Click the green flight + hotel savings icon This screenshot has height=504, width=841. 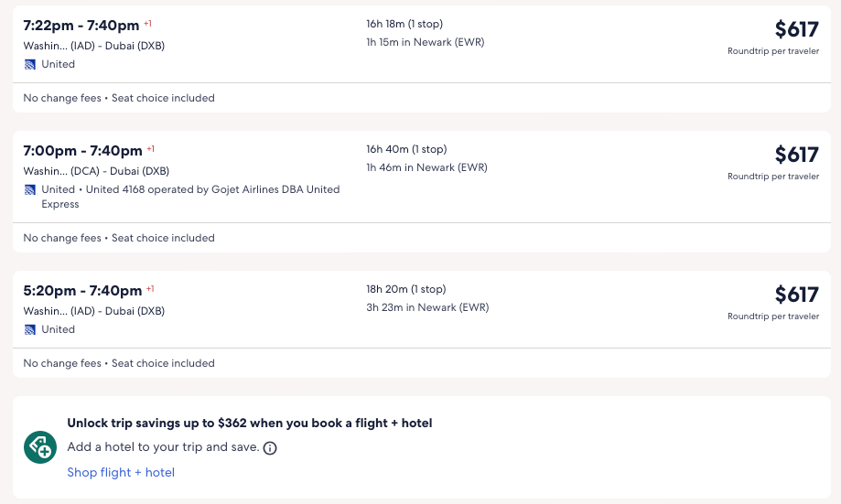(x=40, y=447)
